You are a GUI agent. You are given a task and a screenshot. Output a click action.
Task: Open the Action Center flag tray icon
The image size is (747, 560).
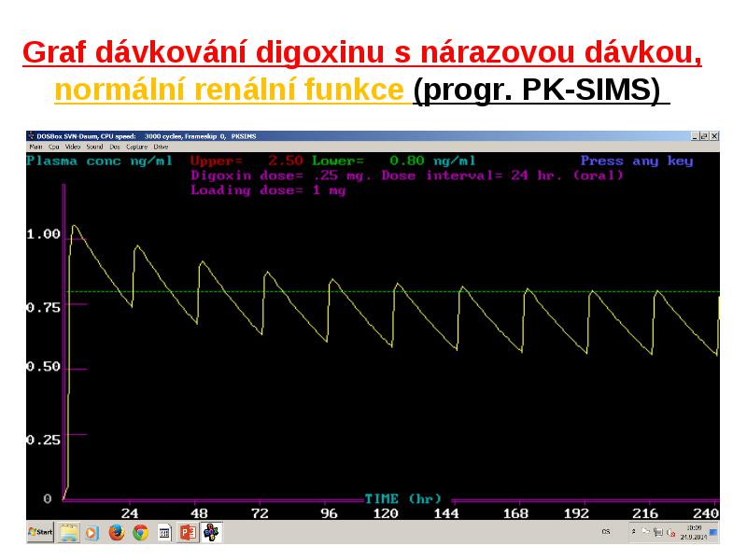(x=645, y=531)
